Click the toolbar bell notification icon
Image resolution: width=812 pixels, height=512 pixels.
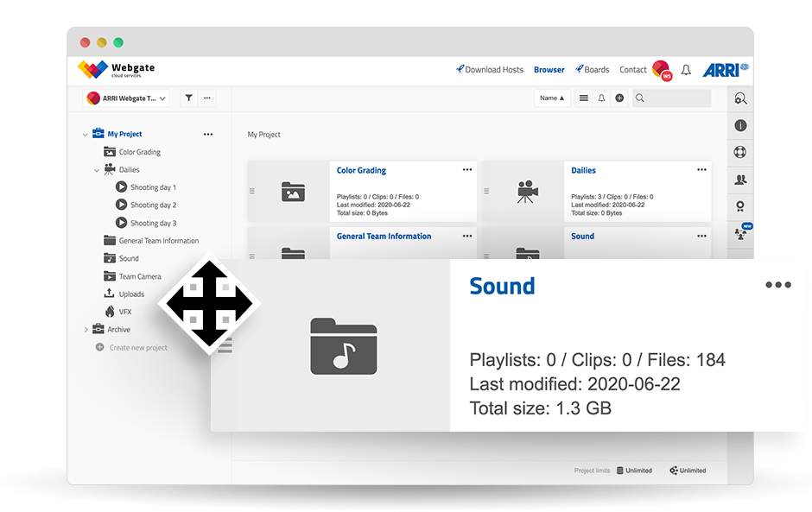(x=601, y=98)
